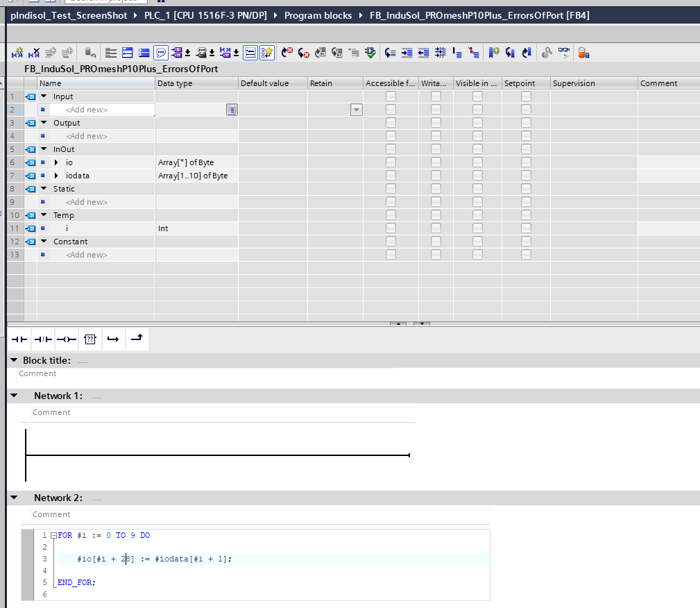The height and width of the screenshot is (608, 700).
Task: Insert a normally closed contact from favorites
Action: 43,339
